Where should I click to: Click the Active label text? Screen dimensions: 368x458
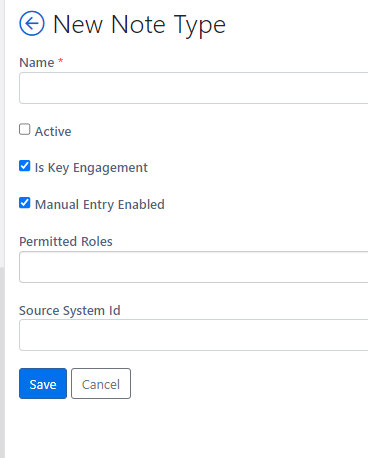coord(53,131)
